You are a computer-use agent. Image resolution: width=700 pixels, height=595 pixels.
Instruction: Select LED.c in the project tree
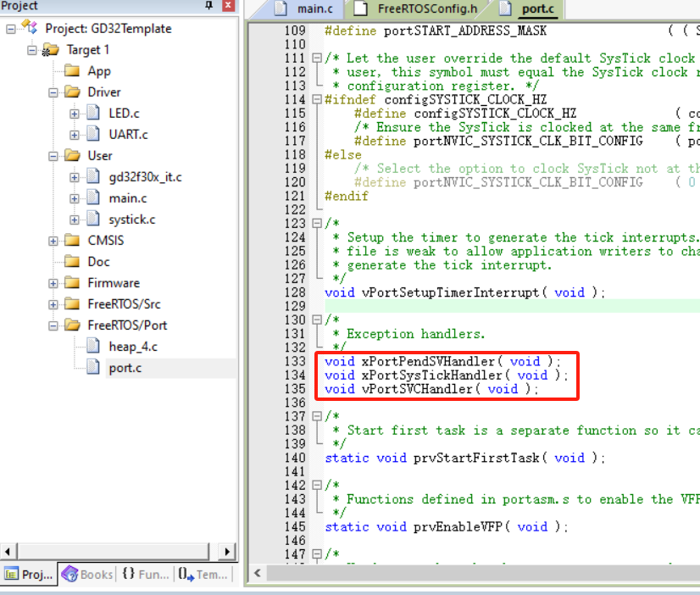click(x=124, y=114)
